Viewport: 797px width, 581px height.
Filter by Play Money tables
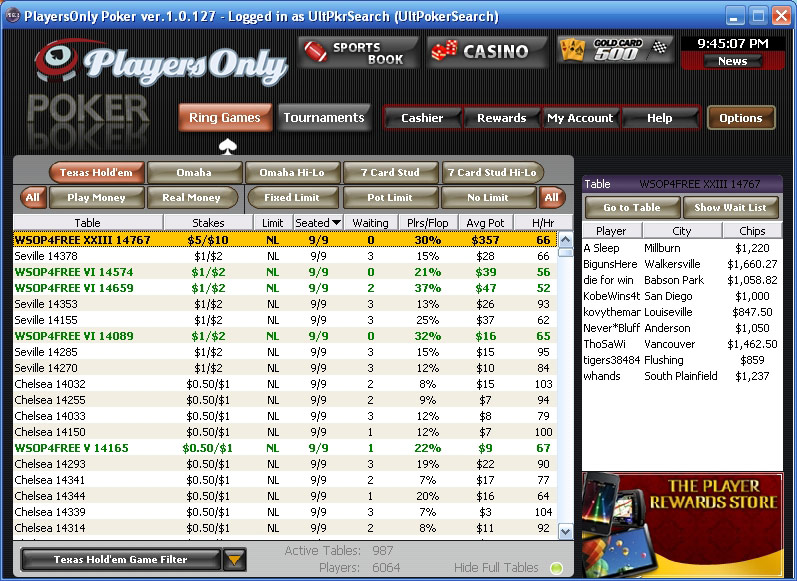pos(97,197)
